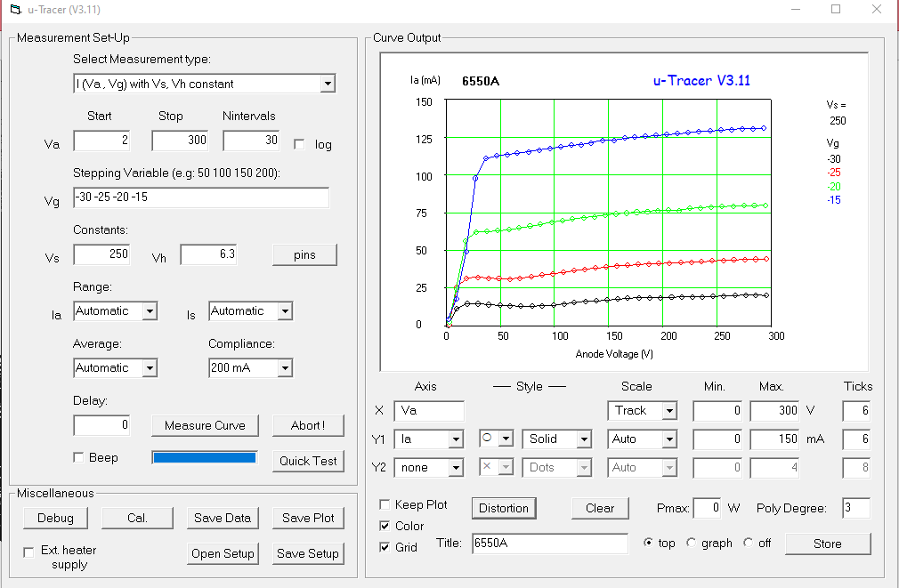Image resolution: width=899 pixels, height=588 pixels.
Task: Open the Ia Range Automatic dropdown
Action: [x=150, y=311]
